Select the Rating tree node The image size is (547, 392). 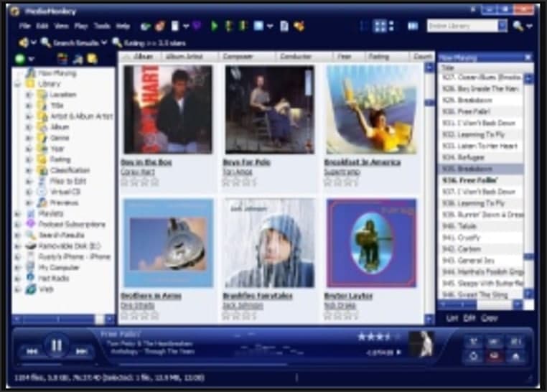point(60,159)
